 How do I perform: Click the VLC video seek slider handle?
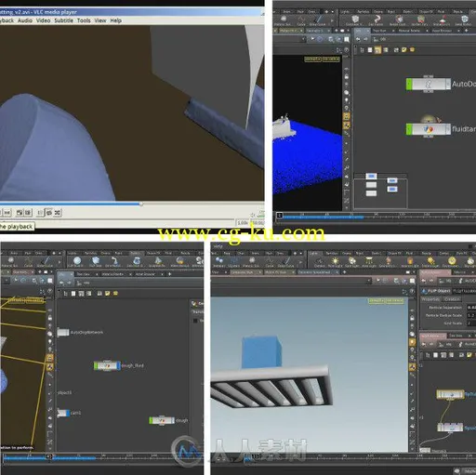click(x=141, y=205)
